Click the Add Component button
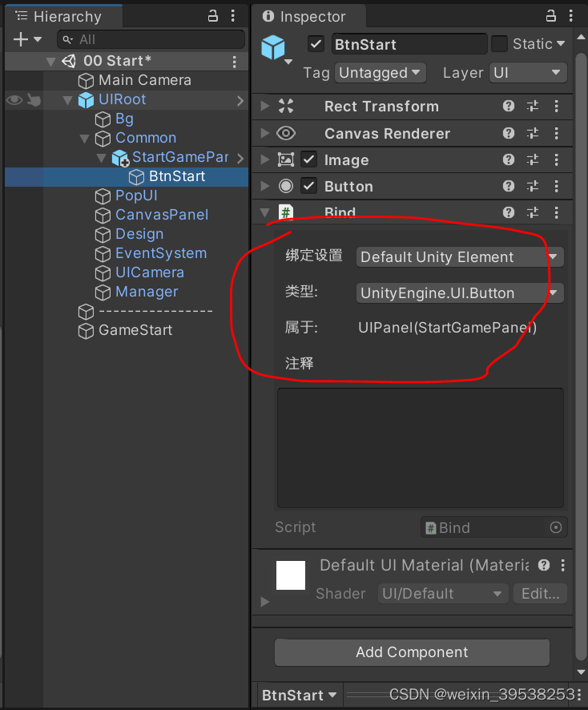This screenshot has width=588, height=710. pyautogui.click(x=412, y=652)
